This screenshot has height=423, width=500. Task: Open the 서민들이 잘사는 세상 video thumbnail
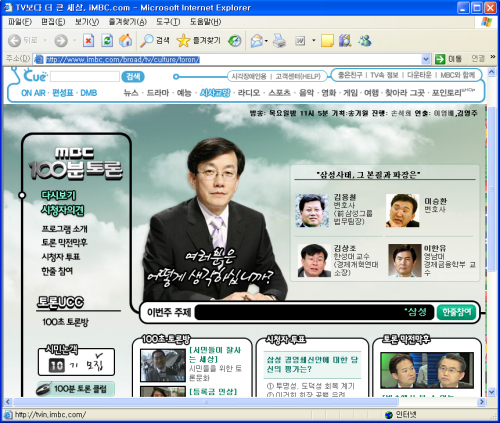click(x=163, y=365)
